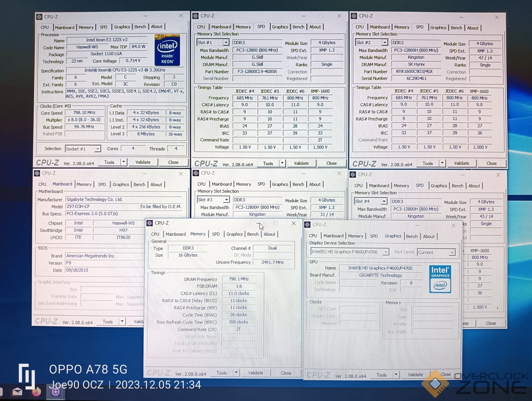Screen dimensions: 532x401
Task: Switch to the Mainboard tab in the Processor window
Action: coord(64,27)
